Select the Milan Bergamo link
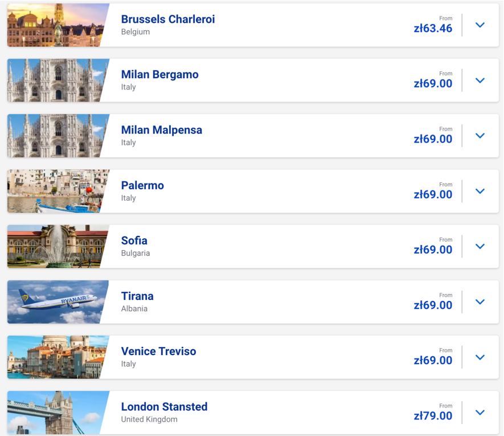Image resolution: width=504 pixels, height=436 pixels. click(159, 74)
